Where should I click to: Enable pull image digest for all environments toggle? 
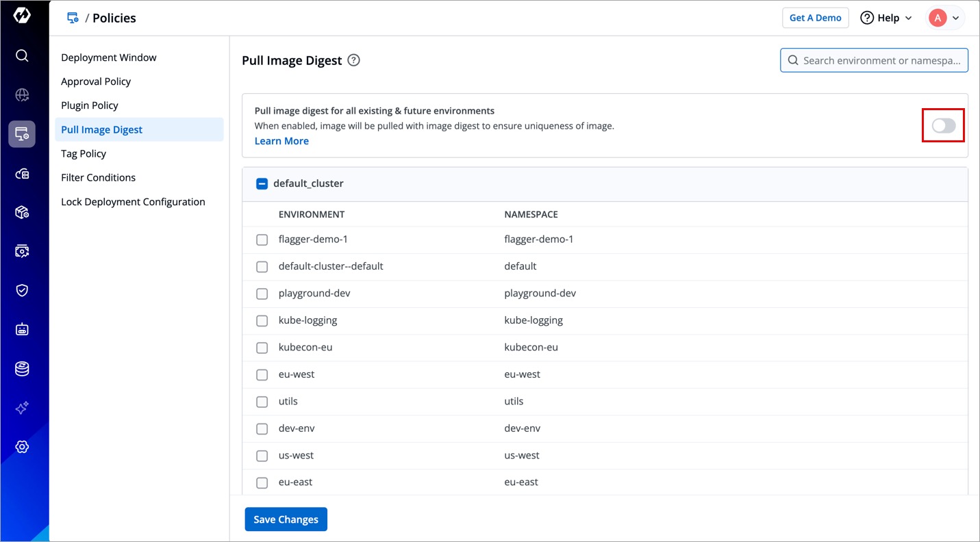pos(943,125)
